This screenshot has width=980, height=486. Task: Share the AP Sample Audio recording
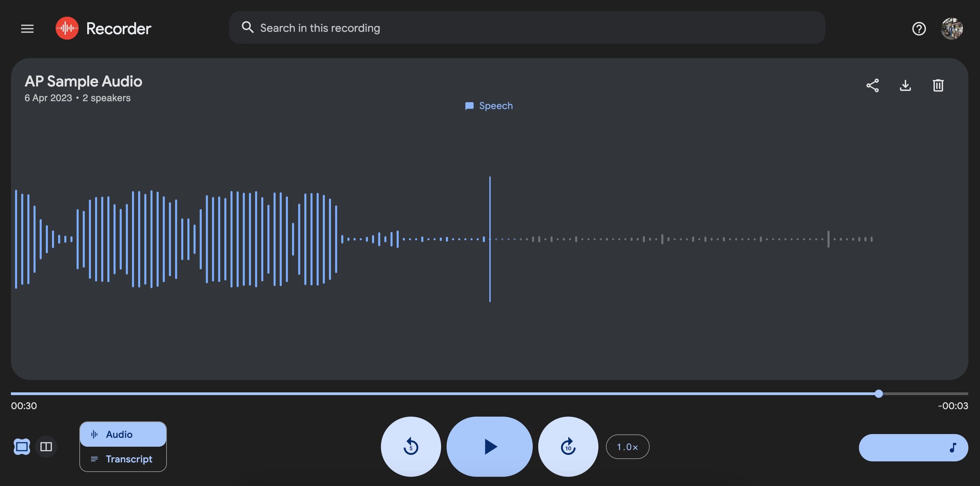872,85
